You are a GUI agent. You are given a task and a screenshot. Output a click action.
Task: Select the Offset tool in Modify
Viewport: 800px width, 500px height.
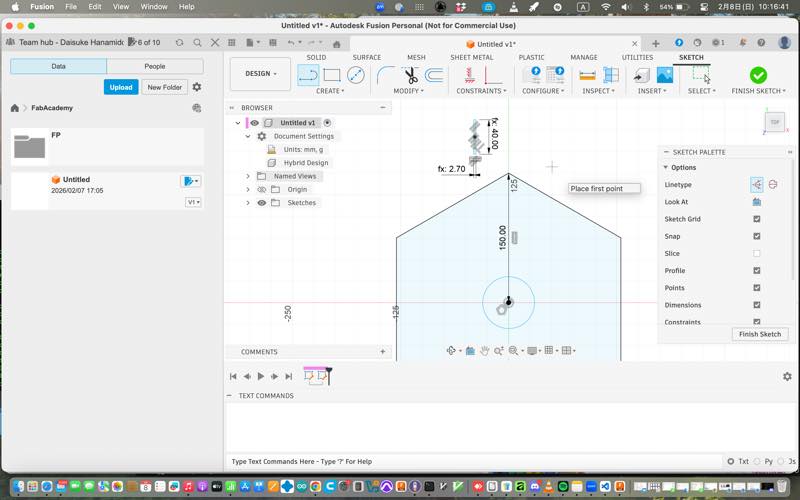434,75
